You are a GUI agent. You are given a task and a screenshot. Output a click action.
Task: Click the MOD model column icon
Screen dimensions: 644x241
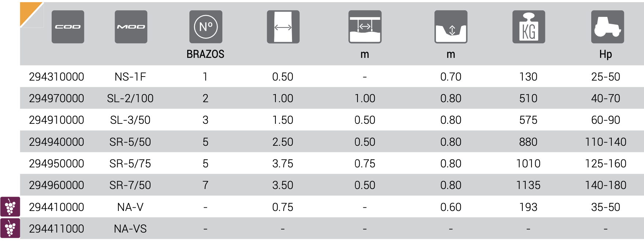[x=131, y=27]
